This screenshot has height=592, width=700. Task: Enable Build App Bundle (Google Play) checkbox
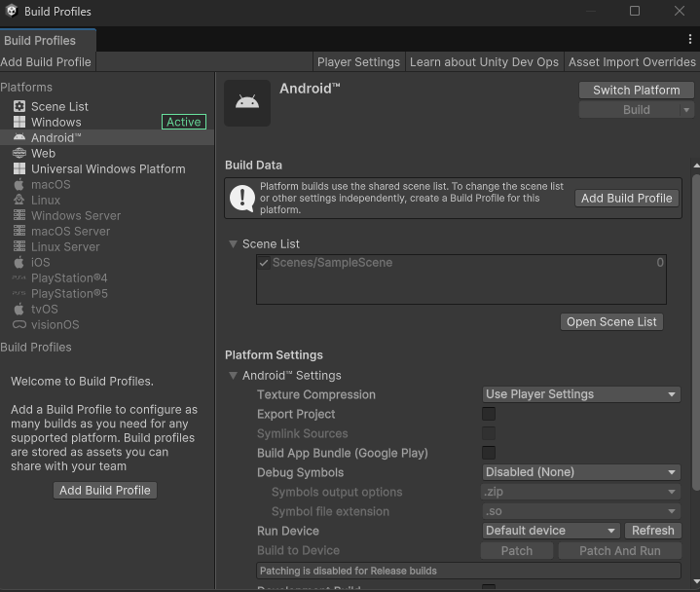click(x=489, y=453)
